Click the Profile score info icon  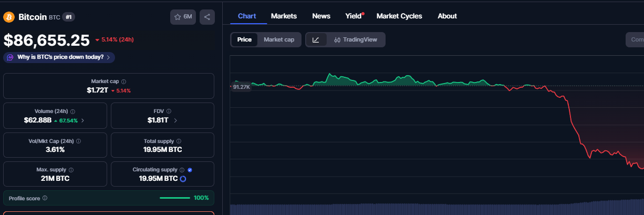tap(45, 198)
